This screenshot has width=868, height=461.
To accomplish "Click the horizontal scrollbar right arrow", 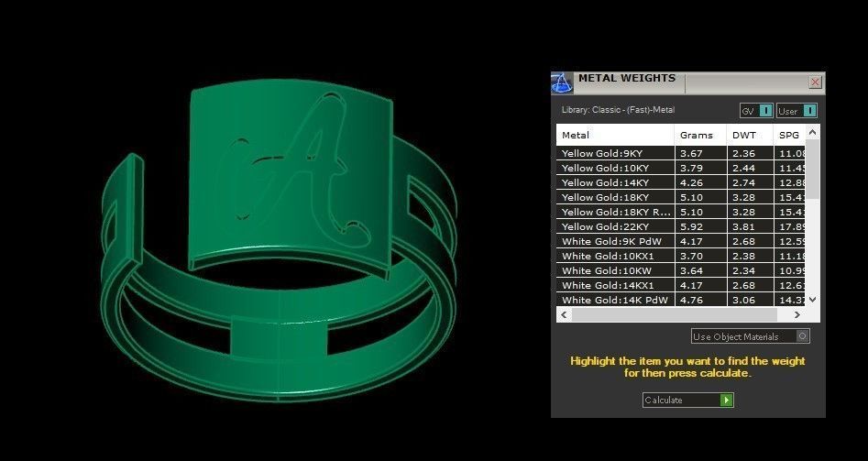I will coord(797,314).
